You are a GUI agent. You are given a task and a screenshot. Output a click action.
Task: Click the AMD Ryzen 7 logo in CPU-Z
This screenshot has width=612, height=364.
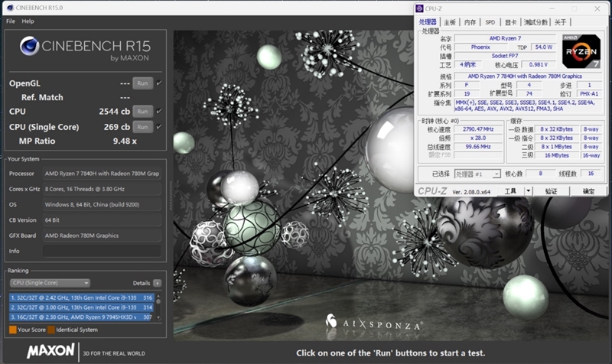(x=580, y=51)
